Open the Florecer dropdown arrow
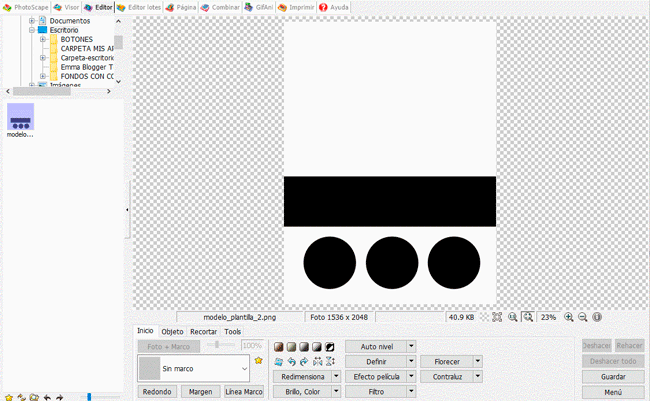Screen dimensions: 650x401 pos(478,362)
